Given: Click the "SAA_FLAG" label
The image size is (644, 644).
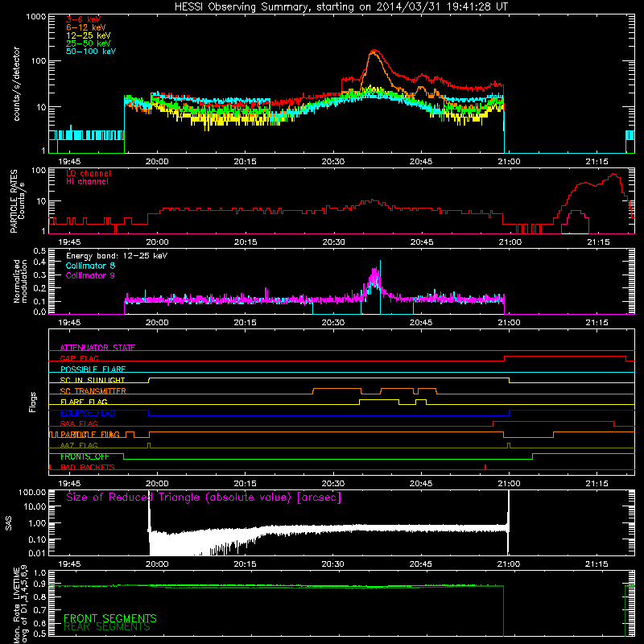Looking at the screenshot, I should (x=79, y=424).
